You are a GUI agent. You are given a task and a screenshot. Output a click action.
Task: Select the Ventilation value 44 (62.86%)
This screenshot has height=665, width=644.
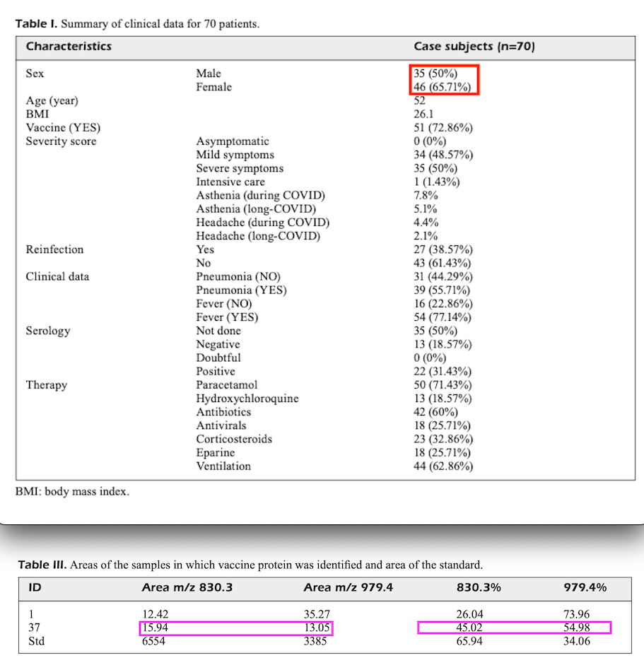(x=443, y=466)
